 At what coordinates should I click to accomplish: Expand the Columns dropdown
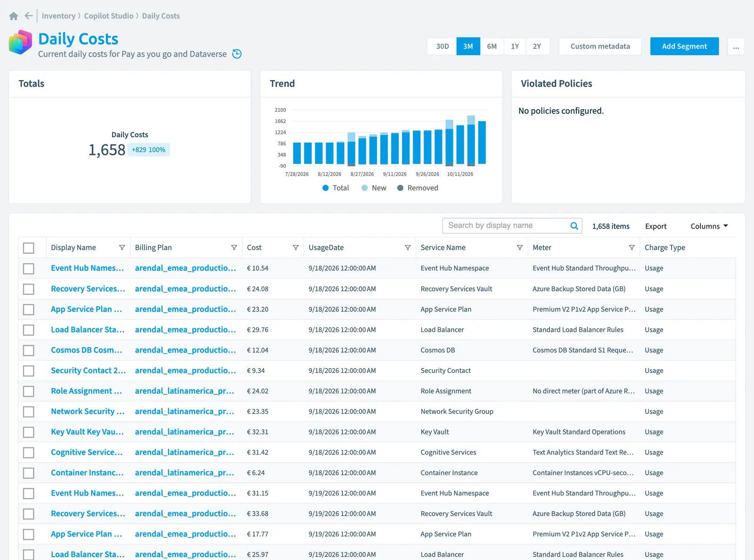point(709,226)
